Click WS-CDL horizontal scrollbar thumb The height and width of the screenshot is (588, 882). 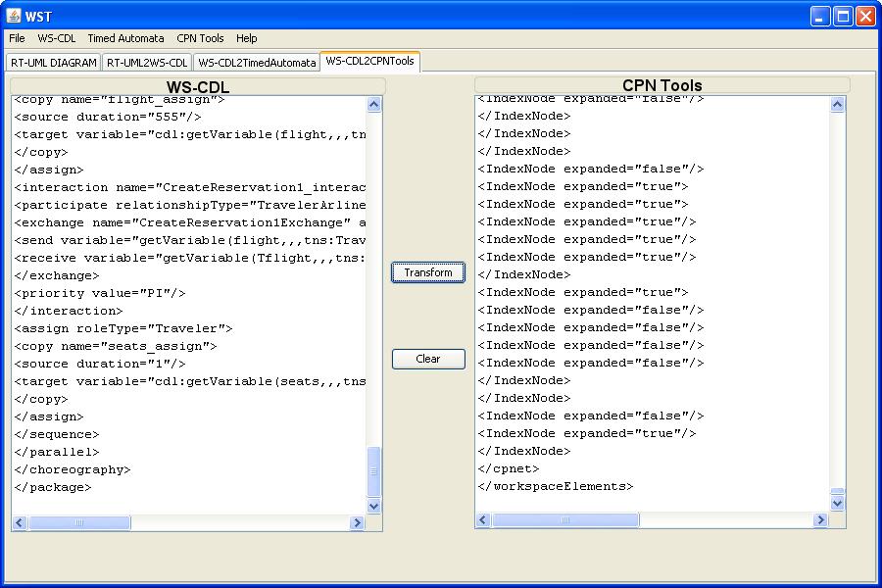tap(79, 522)
